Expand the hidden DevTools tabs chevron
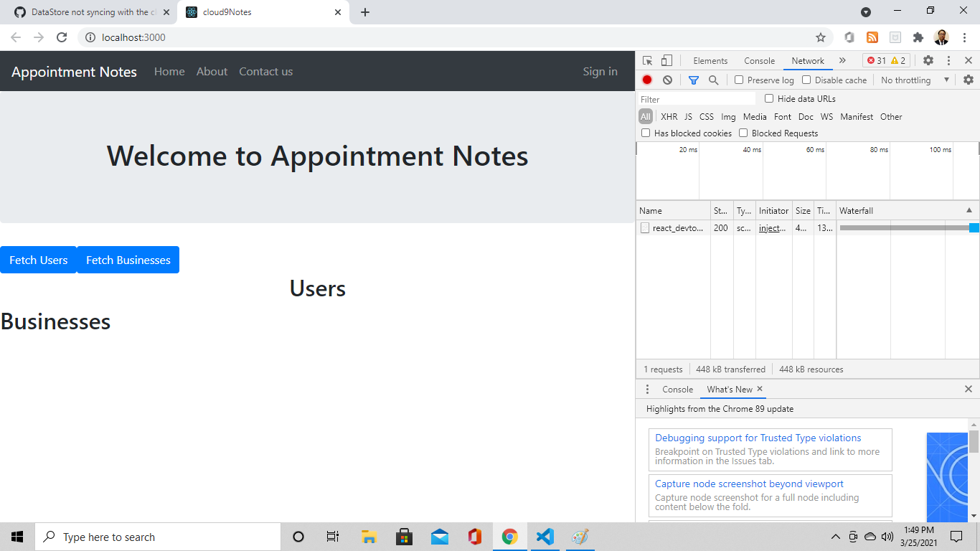Screen dimensions: 980x551 (843, 60)
